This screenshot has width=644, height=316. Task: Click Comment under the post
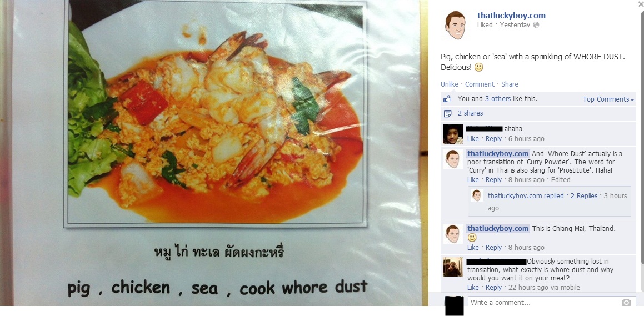pyautogui.click(x=480, y=84)
